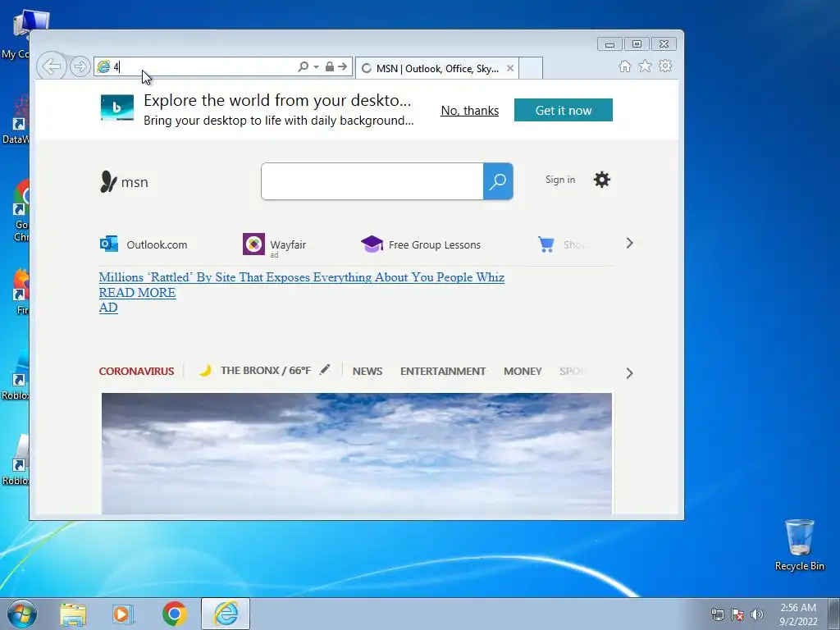Viewport: 840px width, 630px height.
Task: Go back with the browser back arrow
Action: (51, 66)
